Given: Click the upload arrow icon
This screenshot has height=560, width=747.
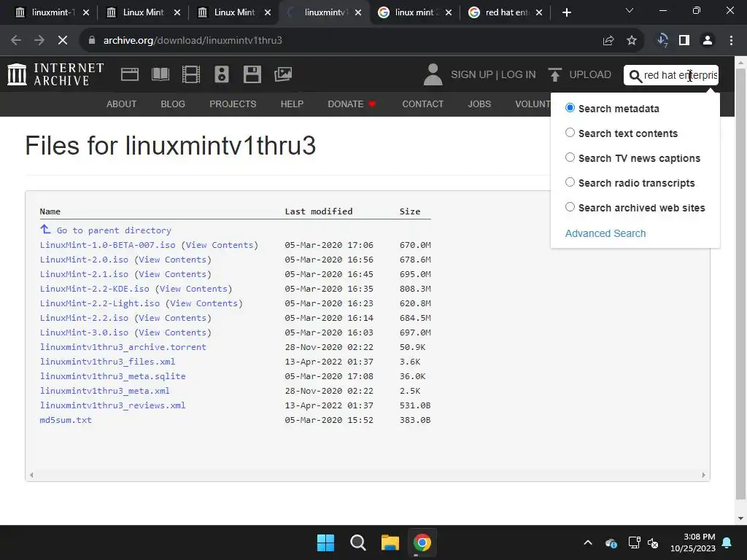Looking at the screenshot, I should coord(554,75).
